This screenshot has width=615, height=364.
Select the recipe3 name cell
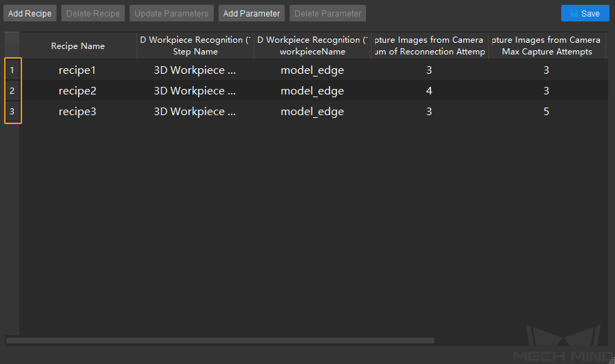tap(78, 112)
